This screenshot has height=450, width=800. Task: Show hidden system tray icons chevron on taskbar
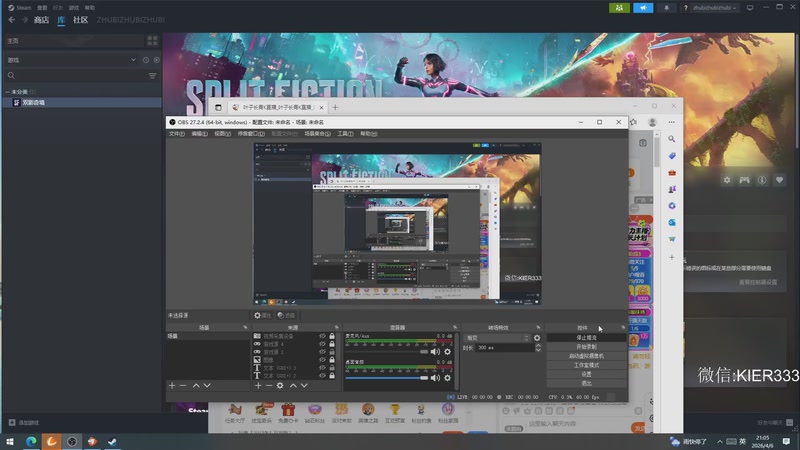click(x=719, y=441)
